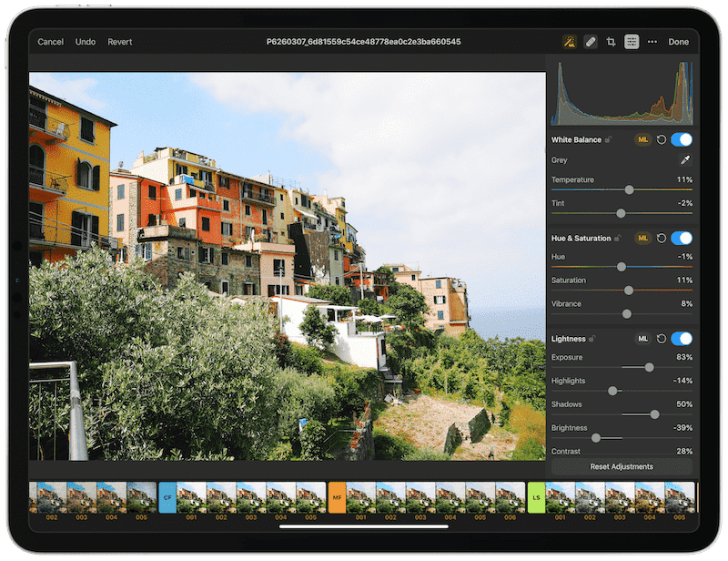Image resolution: width=728 pixels, height=561 pixels.
Task: Toggle the color adjustments panel icon
Action: (x=632, y=42)
